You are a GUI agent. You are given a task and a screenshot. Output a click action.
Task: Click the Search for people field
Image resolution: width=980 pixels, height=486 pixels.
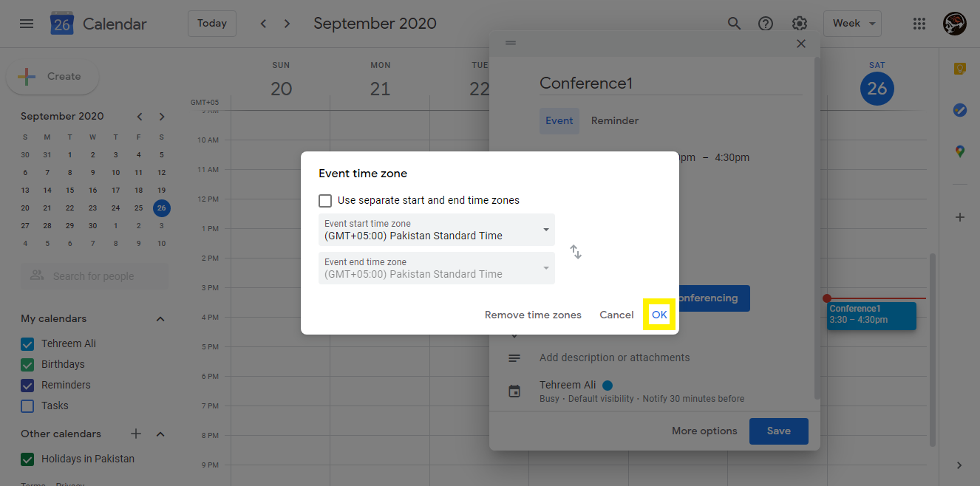point(95,276)
